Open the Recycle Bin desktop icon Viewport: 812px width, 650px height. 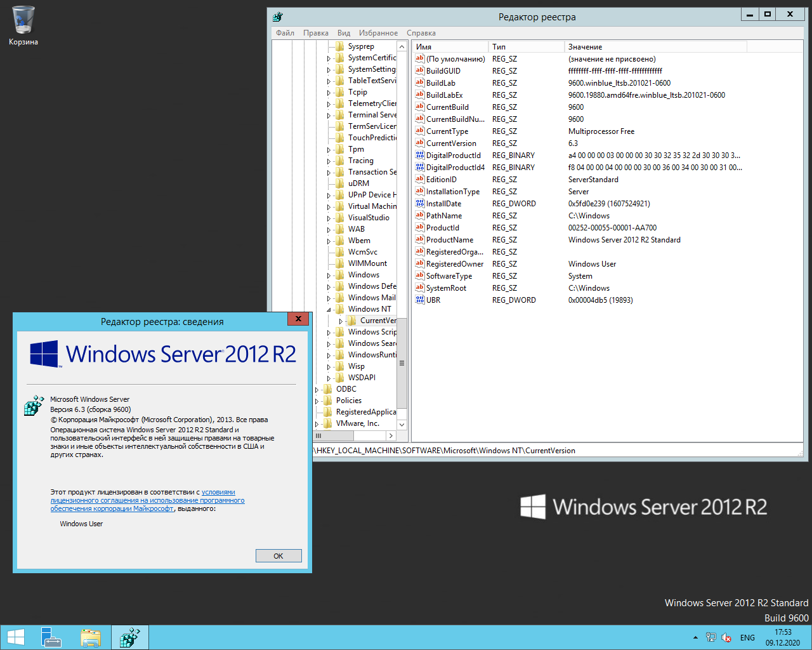[x=23, y=25]
